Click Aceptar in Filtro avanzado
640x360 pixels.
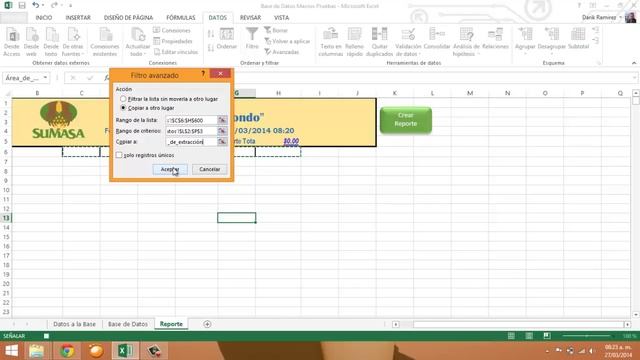pyautogui.click(x=170, y=169)
